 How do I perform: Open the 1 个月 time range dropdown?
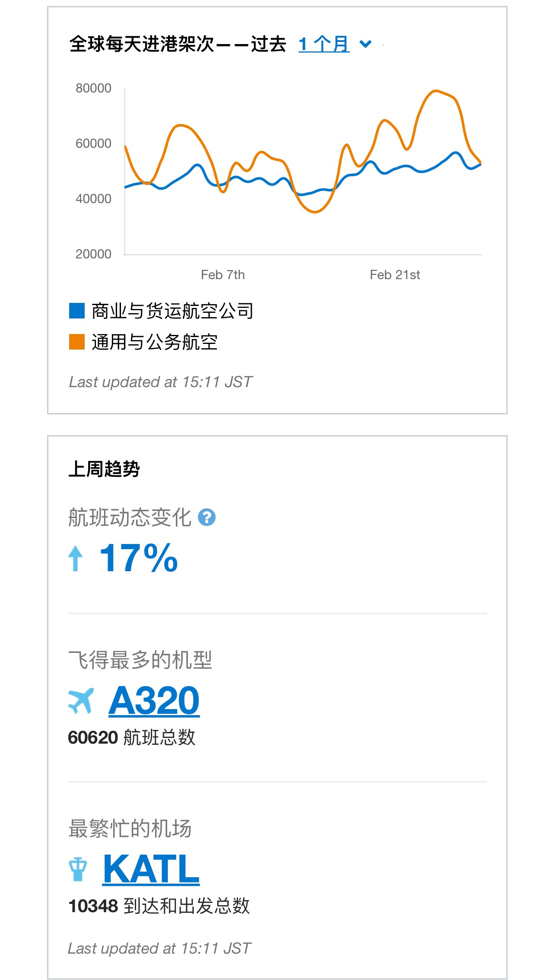[x=324, y=44]
